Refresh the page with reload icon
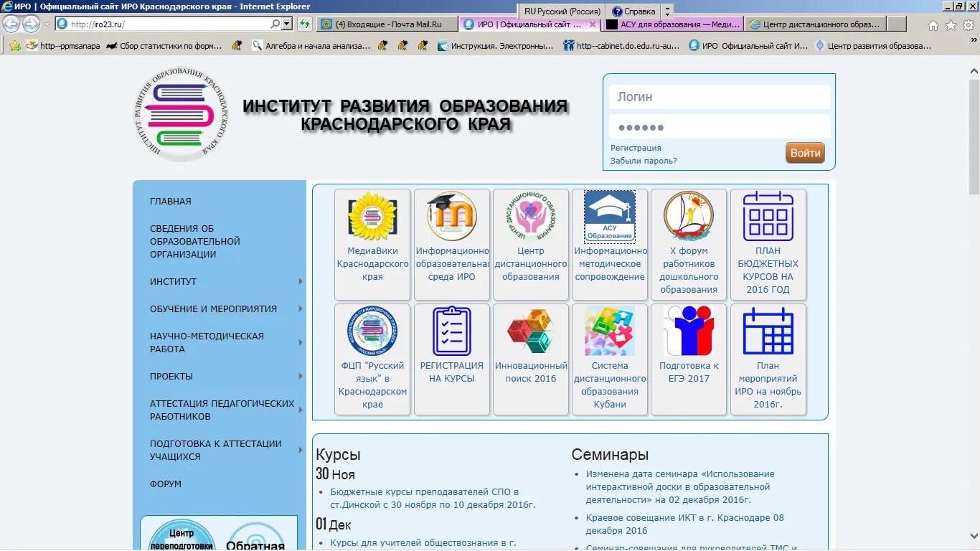This screenshot has width=980, height=551. [305, 24]
